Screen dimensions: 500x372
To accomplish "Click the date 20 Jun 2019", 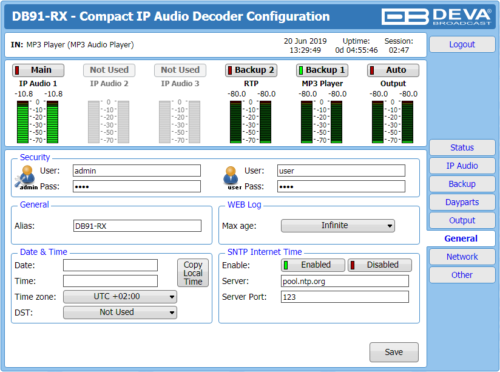I will point(305,41).
